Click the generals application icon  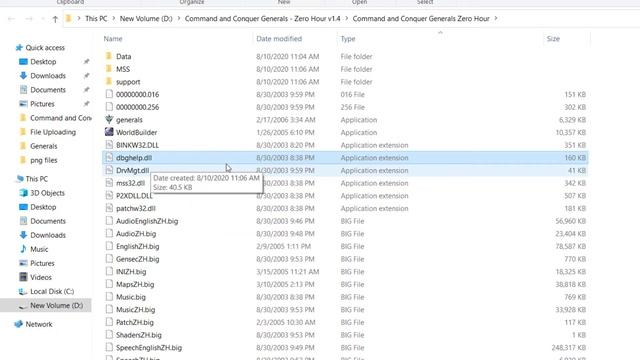click(x=109, y=119)
